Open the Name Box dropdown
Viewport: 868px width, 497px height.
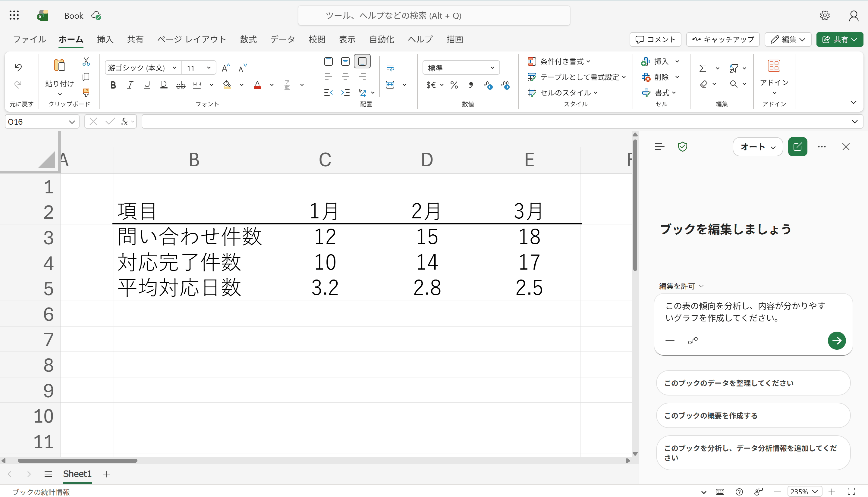72,122
